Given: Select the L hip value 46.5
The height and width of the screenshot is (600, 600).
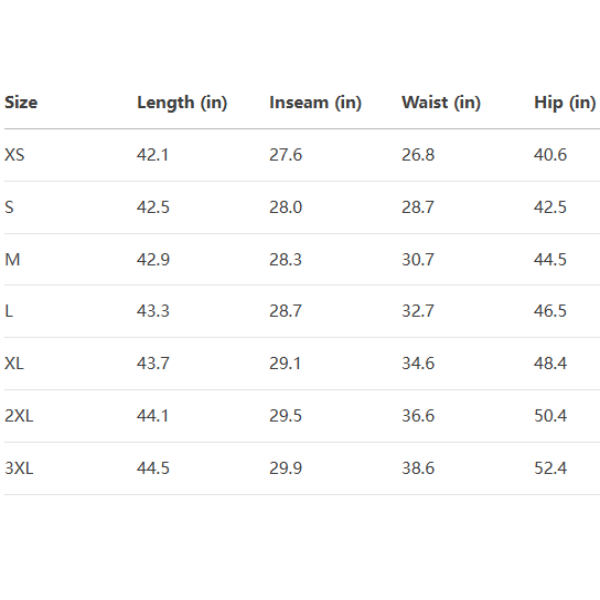Looking at the screenshot, I should (x=550, y=311).
